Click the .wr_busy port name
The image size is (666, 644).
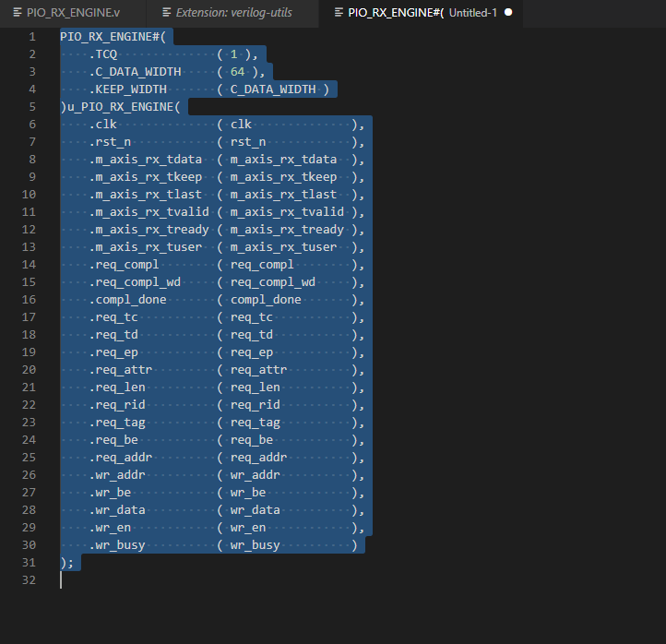pyautogui.click(x=117, y=545)
